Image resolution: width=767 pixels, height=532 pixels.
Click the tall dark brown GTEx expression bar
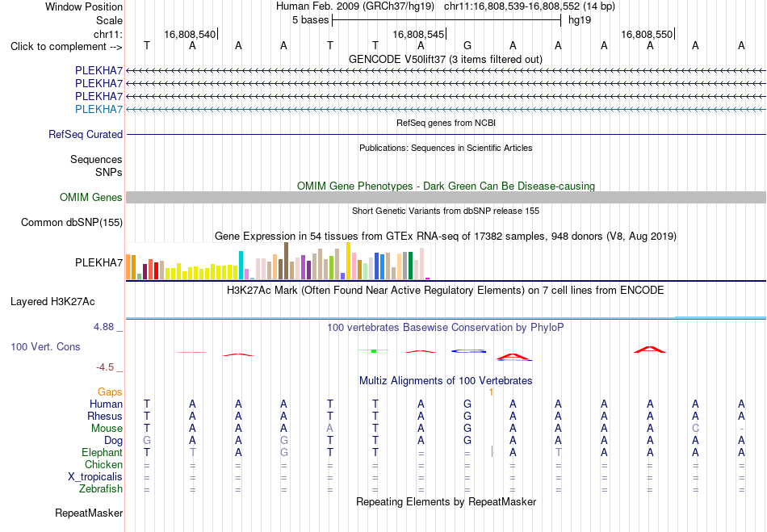(286, 261)
